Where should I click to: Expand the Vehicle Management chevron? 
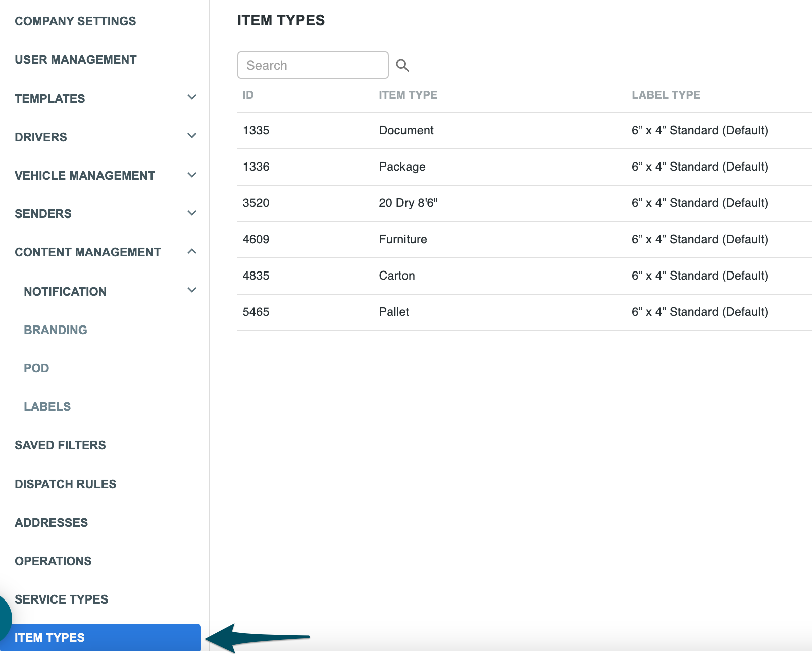click(192, 175)
